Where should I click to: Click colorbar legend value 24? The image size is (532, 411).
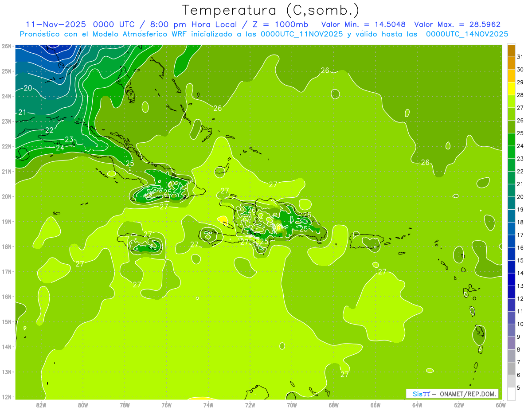520,146
